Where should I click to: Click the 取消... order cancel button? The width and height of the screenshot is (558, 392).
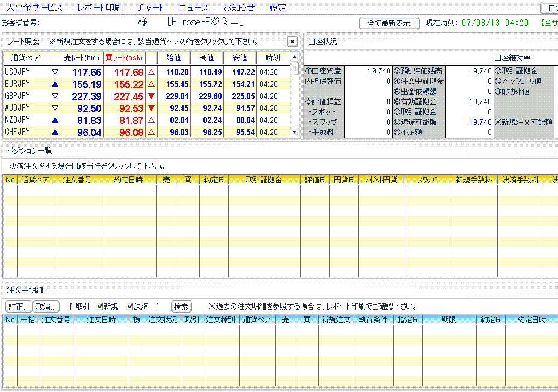coord(46,306)
